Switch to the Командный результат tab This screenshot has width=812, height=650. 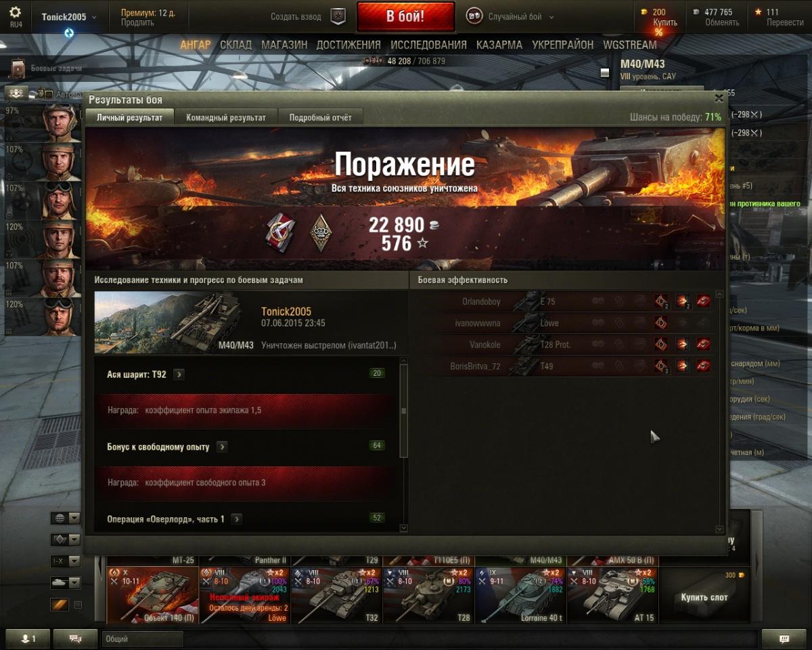click(226, 117)
